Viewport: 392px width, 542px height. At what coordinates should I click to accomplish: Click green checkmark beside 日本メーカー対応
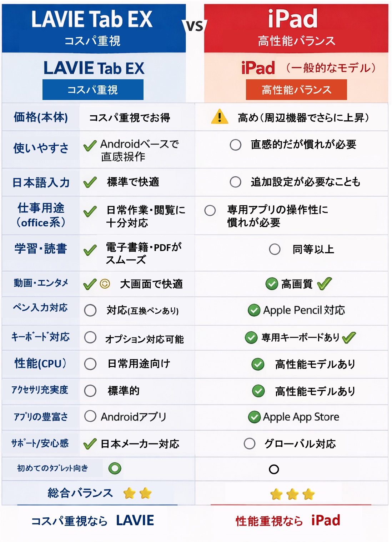[90, 444]
